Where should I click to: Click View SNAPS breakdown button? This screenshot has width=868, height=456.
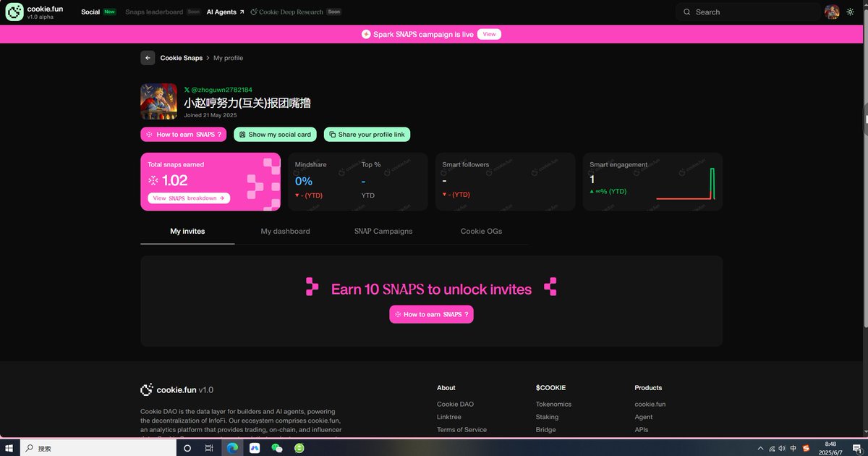(189, 198)
